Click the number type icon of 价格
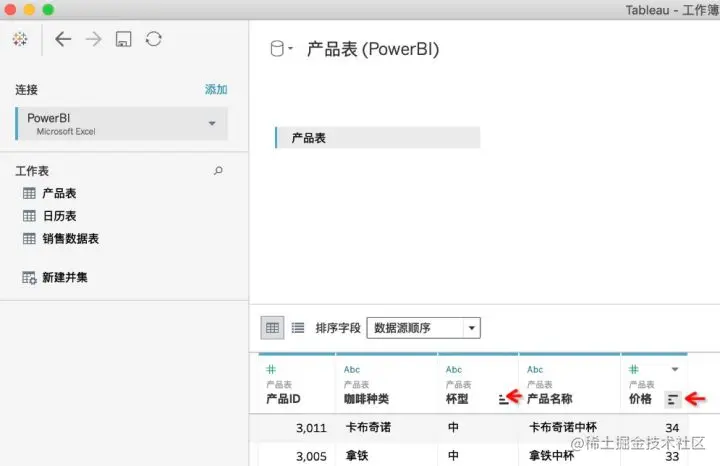Screen dimensions: 720x466 click(x=634, y=369)
